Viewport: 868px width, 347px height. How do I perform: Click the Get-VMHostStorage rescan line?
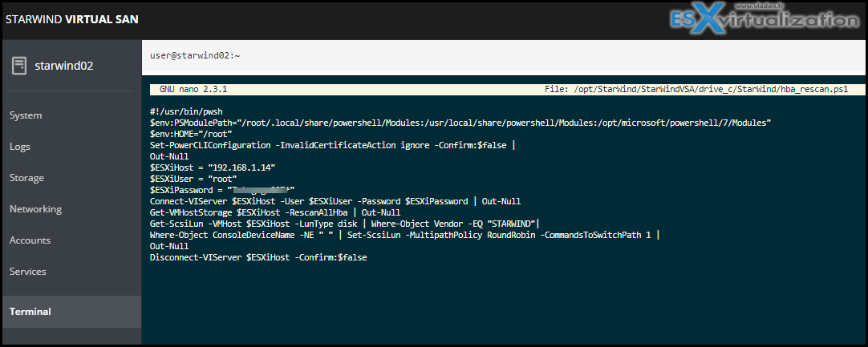tap(275, 212)
